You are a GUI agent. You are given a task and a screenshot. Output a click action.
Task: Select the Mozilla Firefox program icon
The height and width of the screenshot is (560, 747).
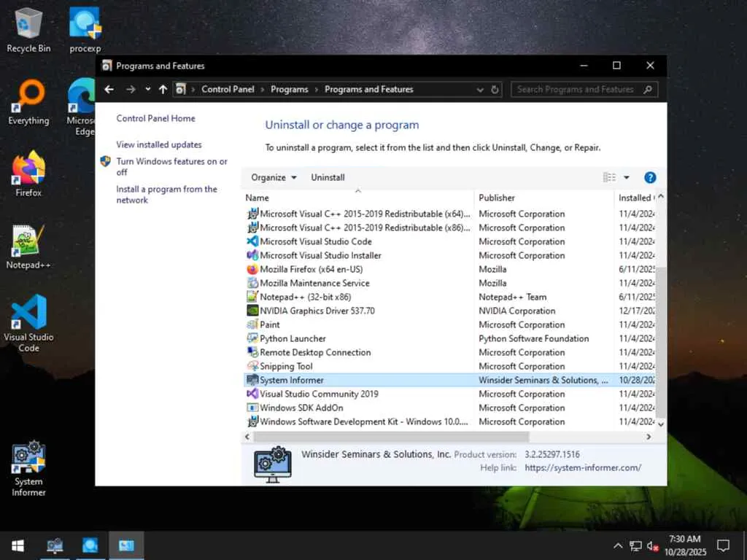252,270
